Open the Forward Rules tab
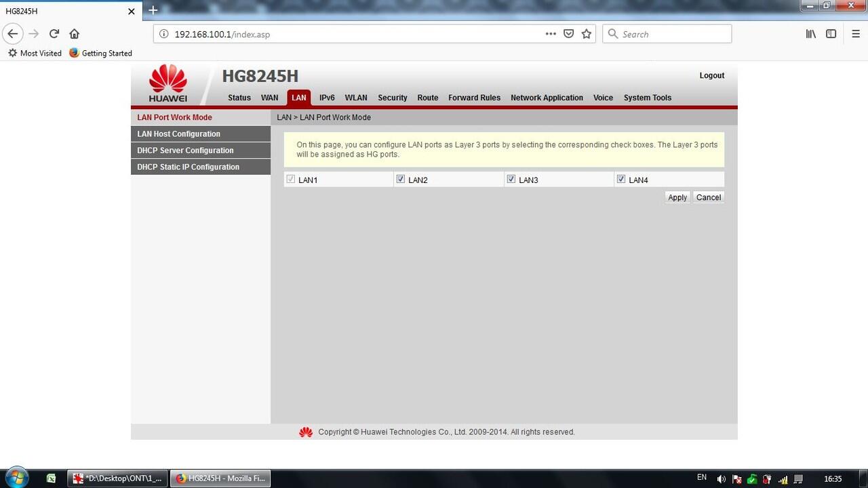The image size is (868, 488). pos(475,98)
